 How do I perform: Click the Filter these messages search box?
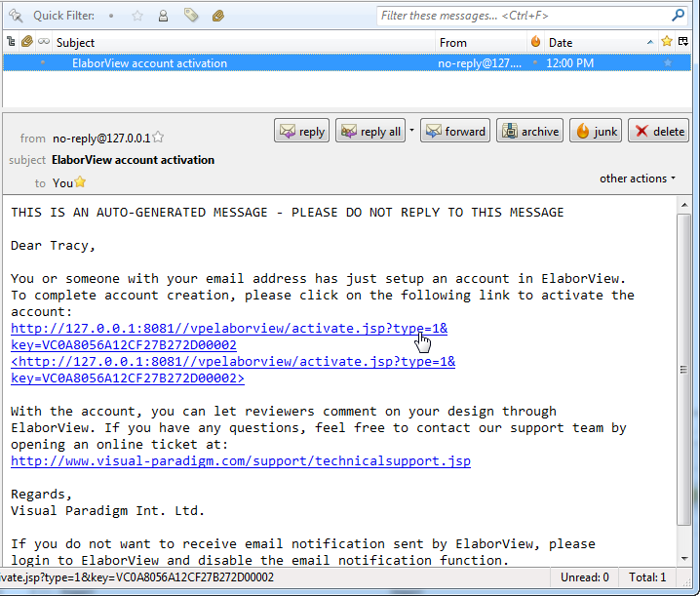click(531, 16)
